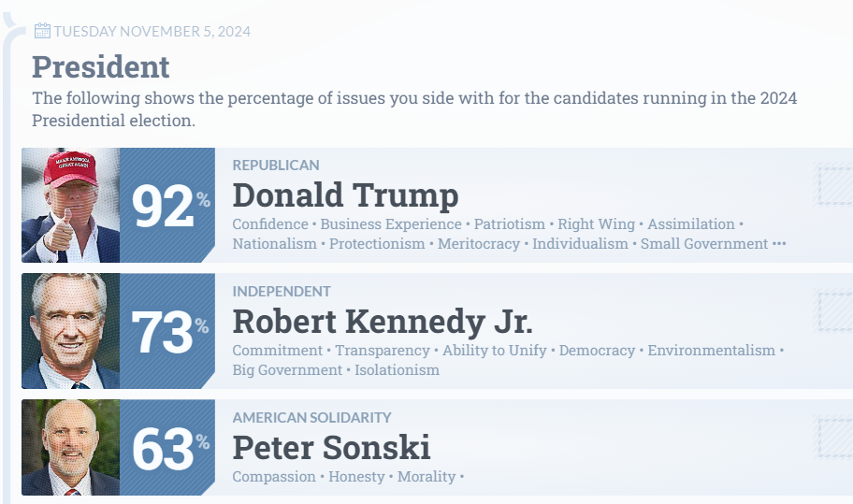Click the dashed placeholder box in Donald Trump's row
Image resolution: width=853 pixels, height=504 pixels.
tap(834, 185)
